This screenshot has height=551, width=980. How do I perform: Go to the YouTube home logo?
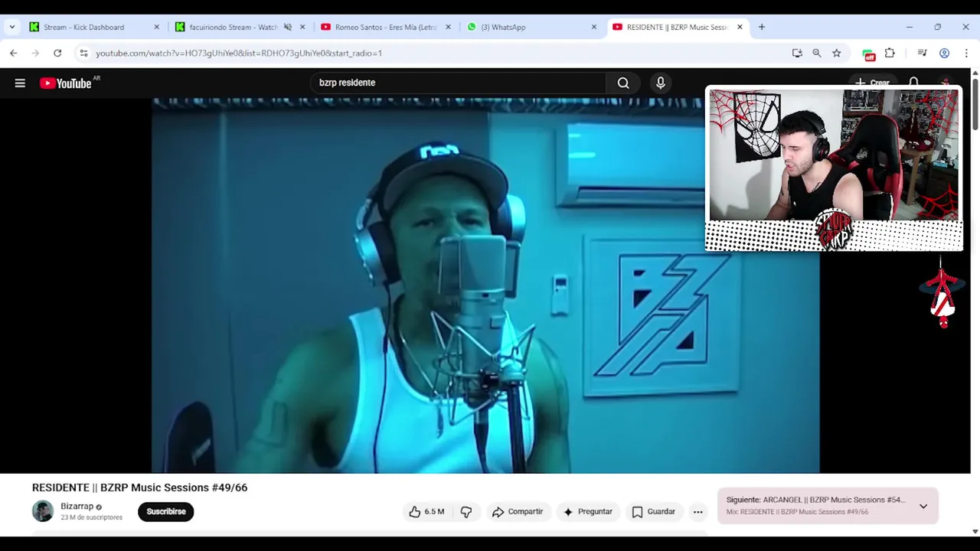[x=66, y=83]
